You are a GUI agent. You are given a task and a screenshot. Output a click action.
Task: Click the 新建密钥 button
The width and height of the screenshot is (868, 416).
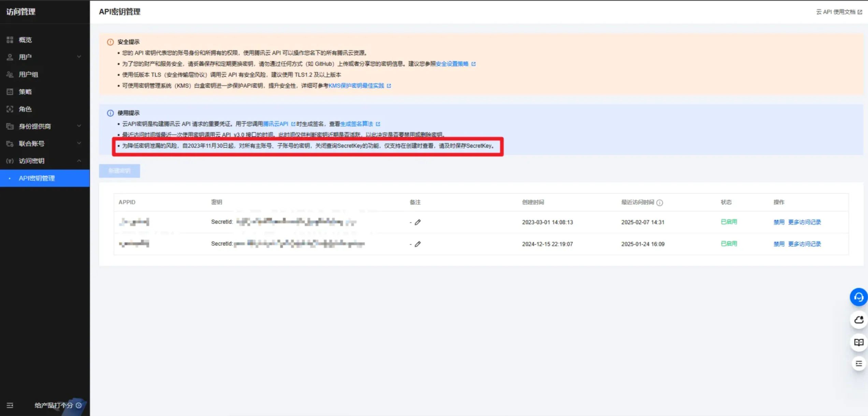point(119,171)
